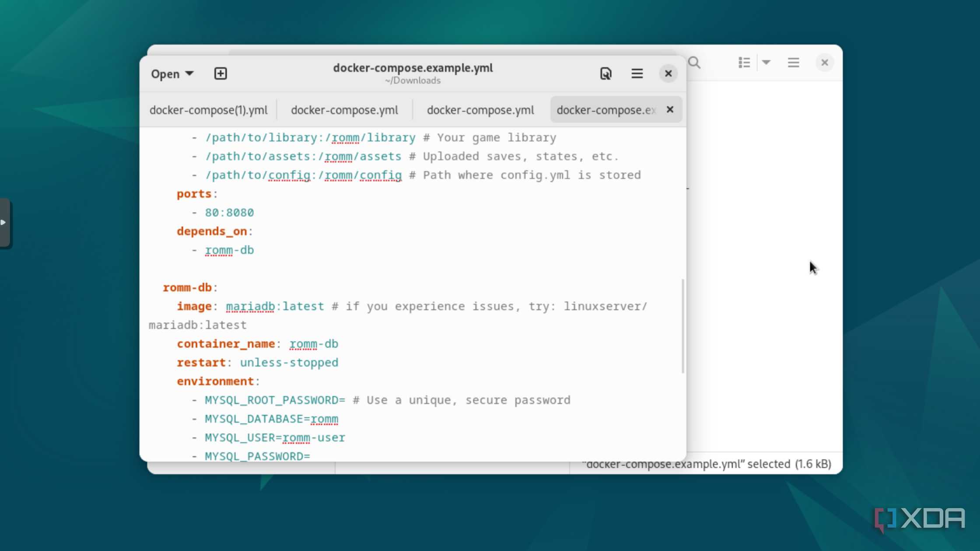Click 'MYSQL_DATABASE=romm' line
This screenshot has height=551, width=980.
(x=271, y=419)
